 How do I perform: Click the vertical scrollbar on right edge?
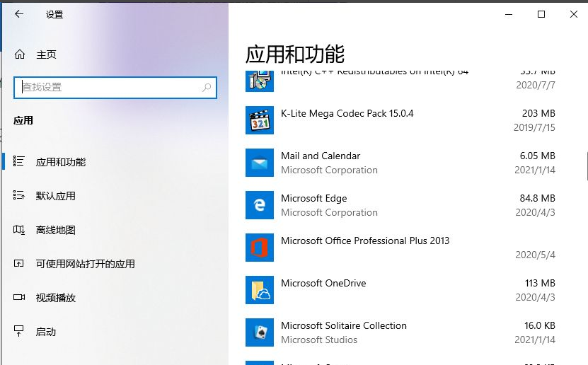pyautogui.click(x=586, y=166)
